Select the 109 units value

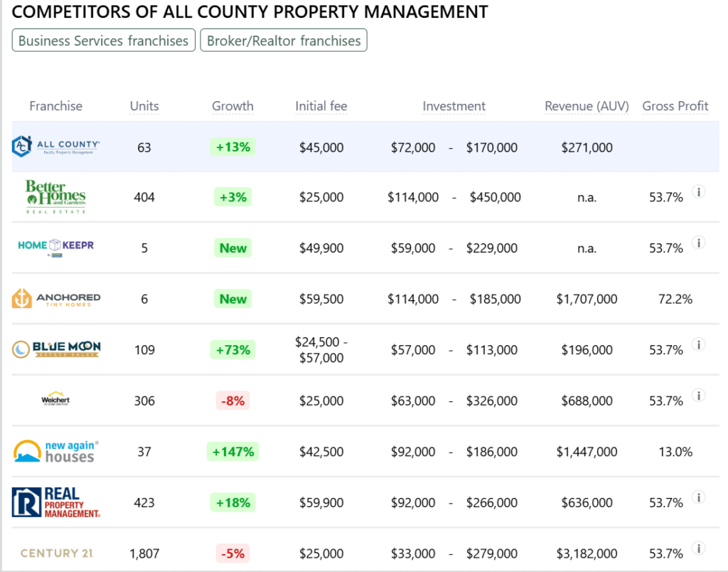pos(144,349)
